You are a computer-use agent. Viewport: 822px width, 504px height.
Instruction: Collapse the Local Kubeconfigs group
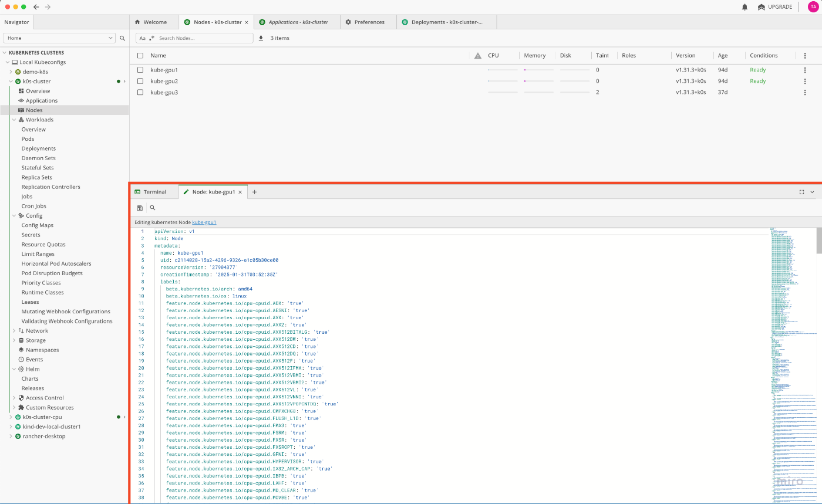point(8,62)
